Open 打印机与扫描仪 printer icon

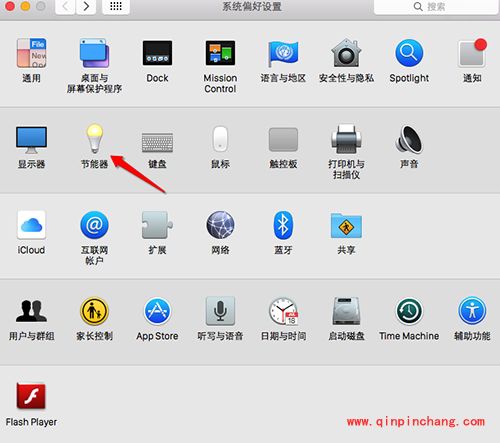pos(346,139)
